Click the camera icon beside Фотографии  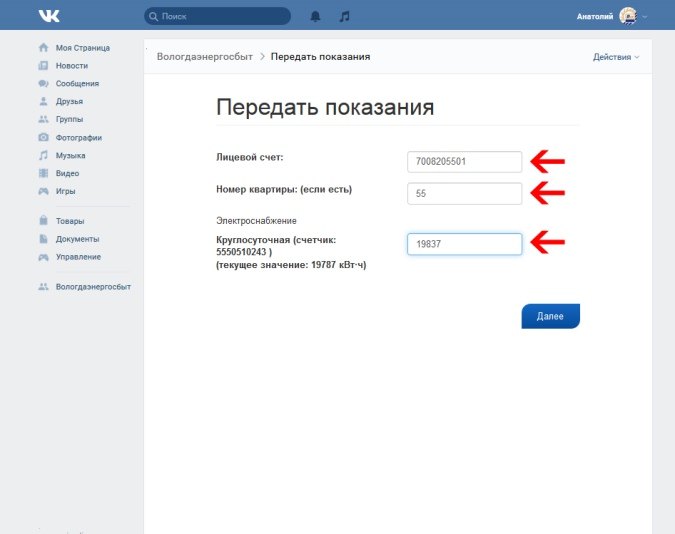pos(43,137)
